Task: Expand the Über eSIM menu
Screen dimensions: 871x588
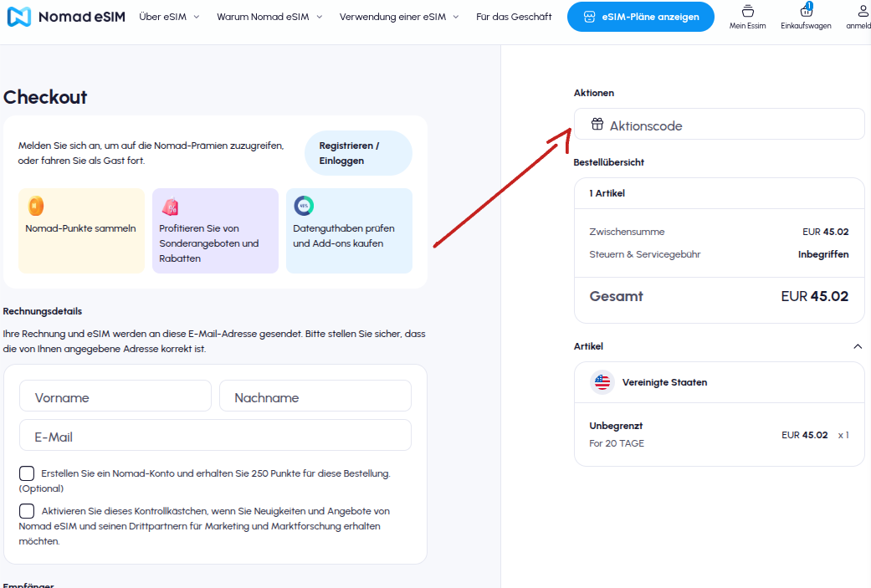Action: tap(169, 17)
